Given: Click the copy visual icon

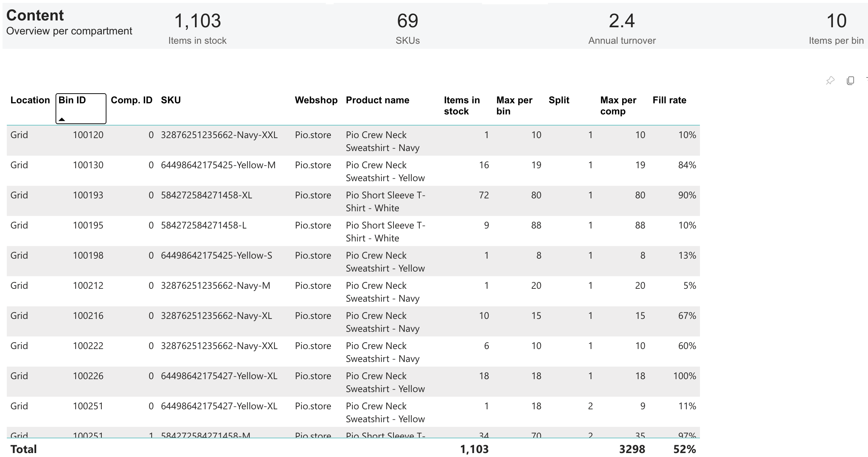Looking at the screenshot, I should (850, 81).
